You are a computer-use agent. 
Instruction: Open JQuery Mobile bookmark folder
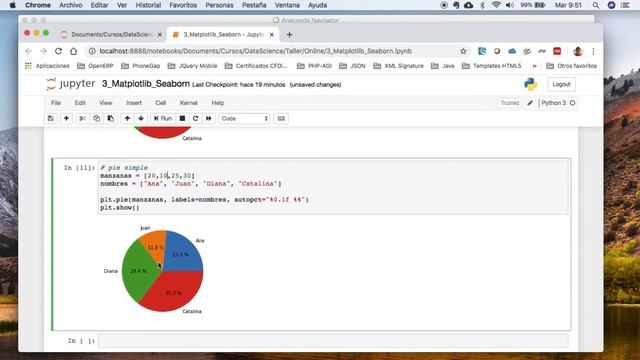193,66
